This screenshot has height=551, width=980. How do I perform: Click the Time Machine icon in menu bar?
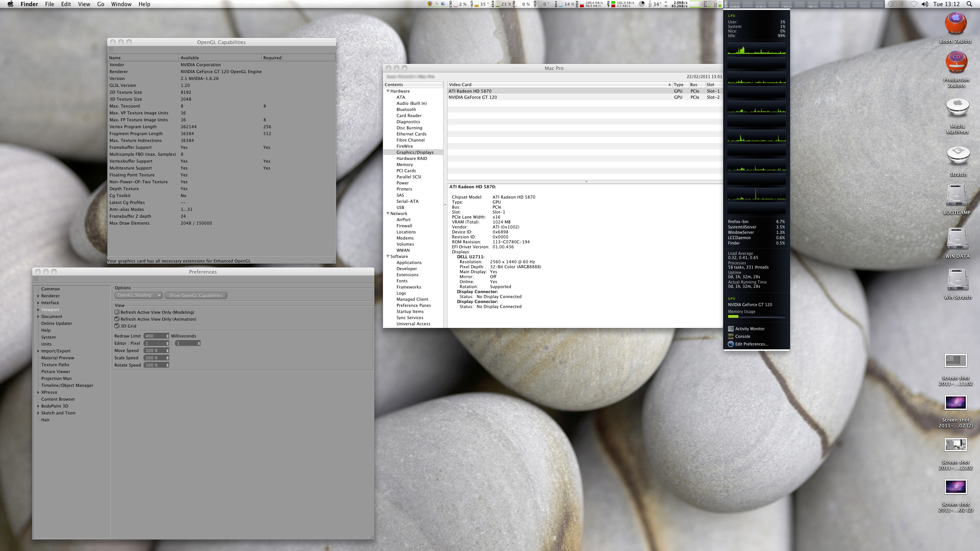coord(891,4)
